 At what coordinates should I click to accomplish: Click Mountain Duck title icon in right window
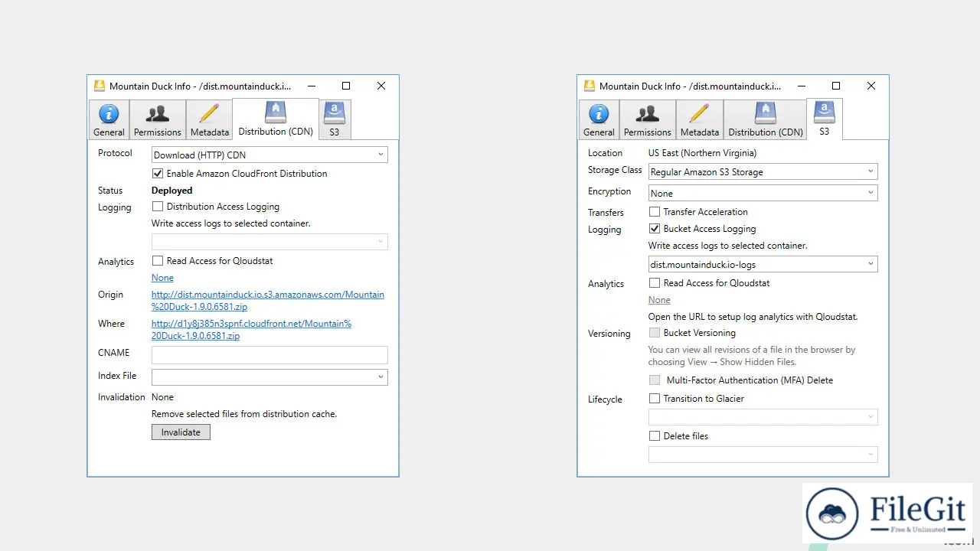pos(589,86)
